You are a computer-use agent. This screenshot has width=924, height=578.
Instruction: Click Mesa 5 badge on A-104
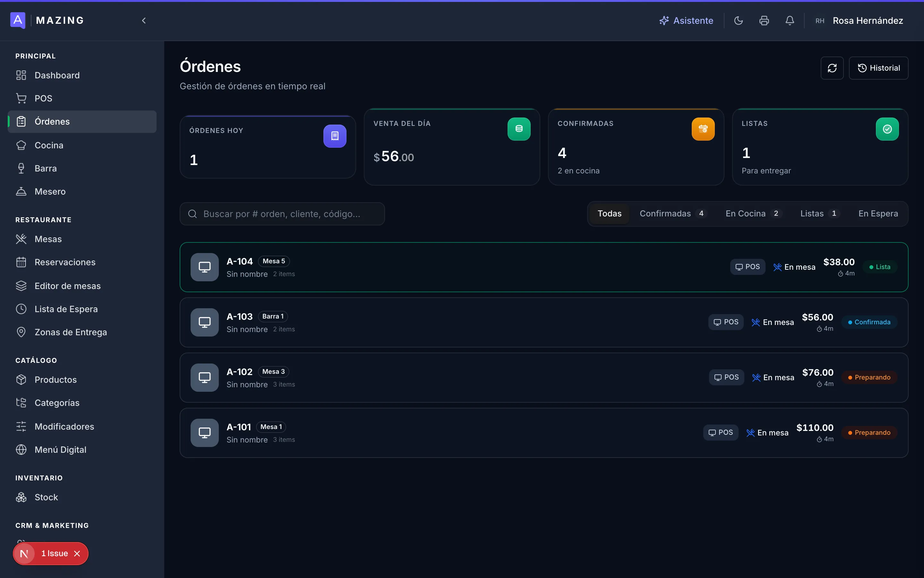274,261
